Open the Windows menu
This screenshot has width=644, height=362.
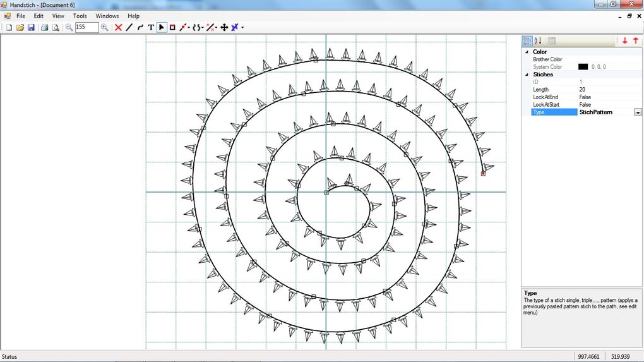107,16
